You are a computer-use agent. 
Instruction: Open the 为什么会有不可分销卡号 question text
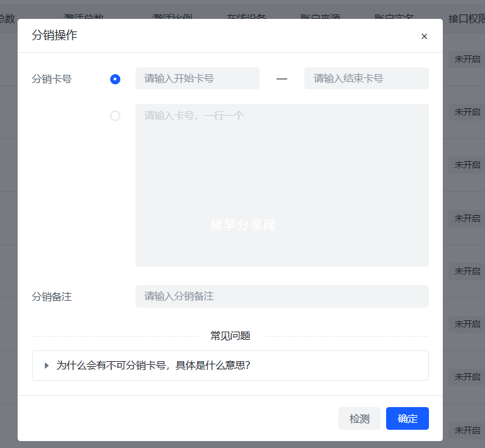tap(153, 366)
